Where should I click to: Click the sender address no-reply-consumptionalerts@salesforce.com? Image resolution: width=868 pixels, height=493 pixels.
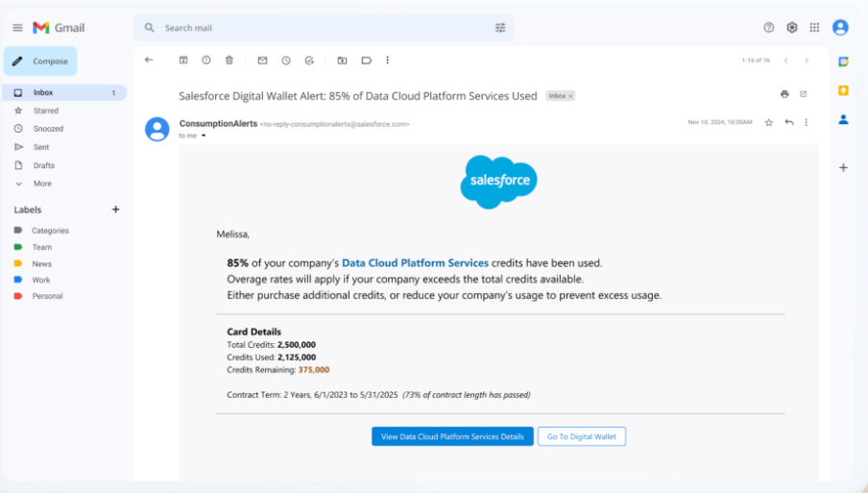pyautogui.click(x=335, y=124)
